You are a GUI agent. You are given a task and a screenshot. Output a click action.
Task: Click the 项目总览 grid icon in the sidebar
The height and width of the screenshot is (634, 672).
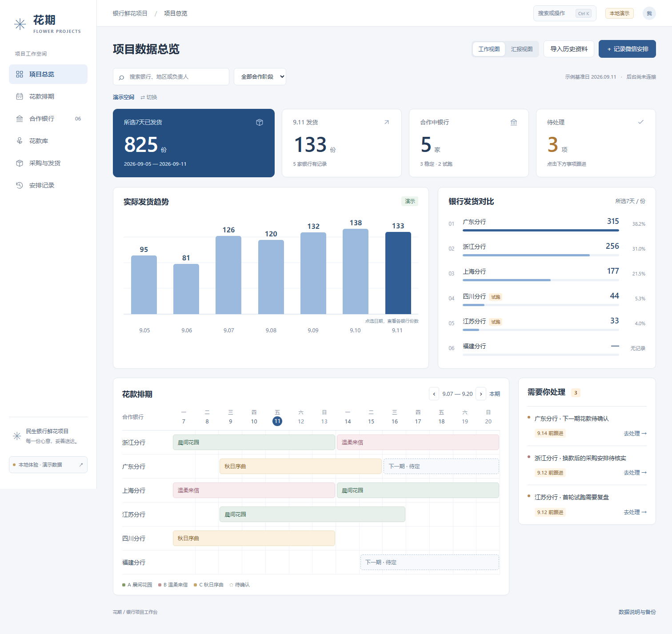click(x=20, y=74)
